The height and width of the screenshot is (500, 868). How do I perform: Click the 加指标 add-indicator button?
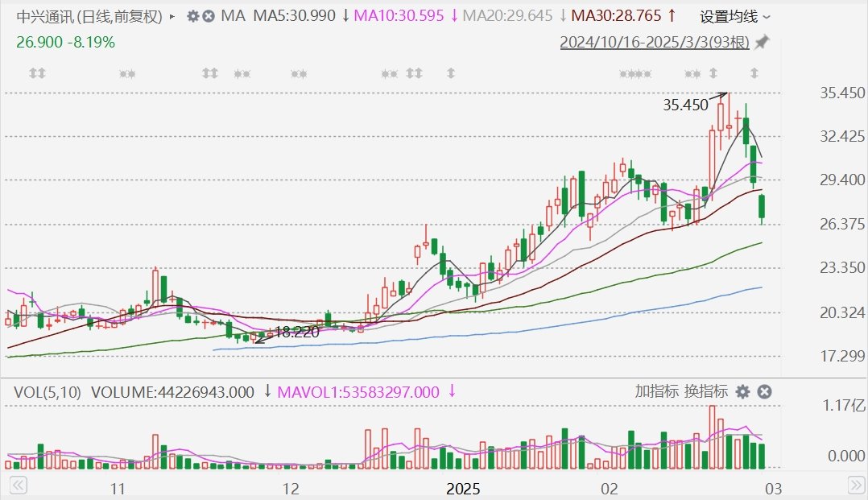coord(656,391)
